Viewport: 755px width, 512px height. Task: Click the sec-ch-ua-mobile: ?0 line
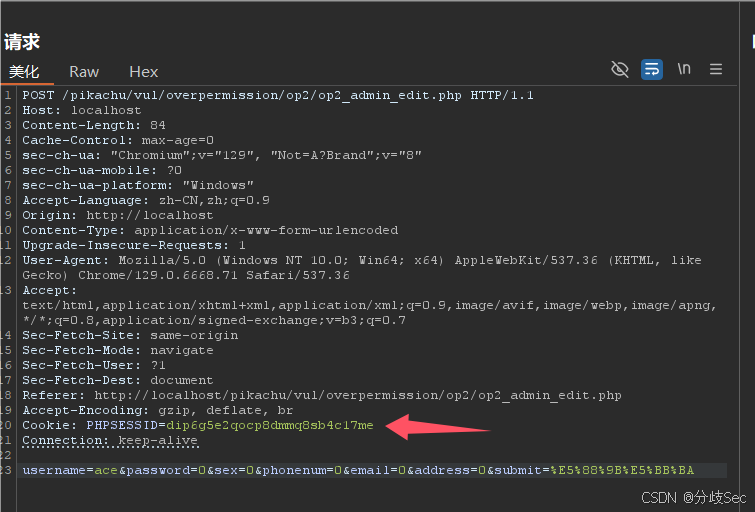click(102, 170)
